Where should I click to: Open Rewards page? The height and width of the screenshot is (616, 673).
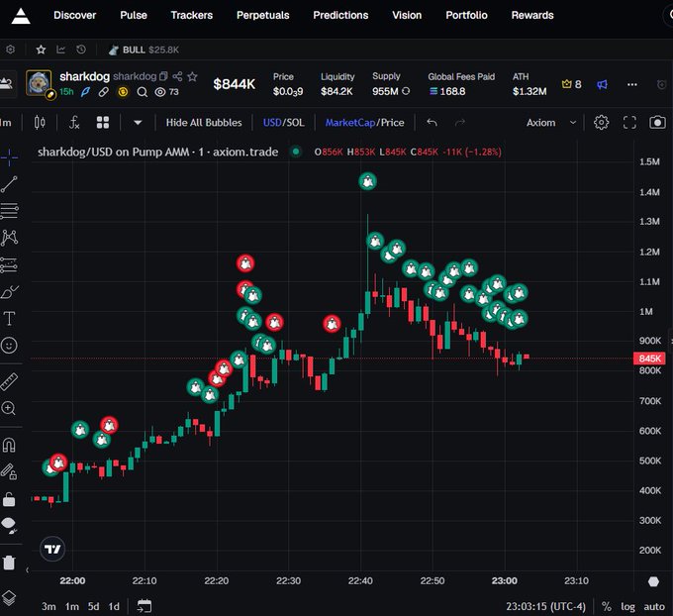click(x=532, y=16)
